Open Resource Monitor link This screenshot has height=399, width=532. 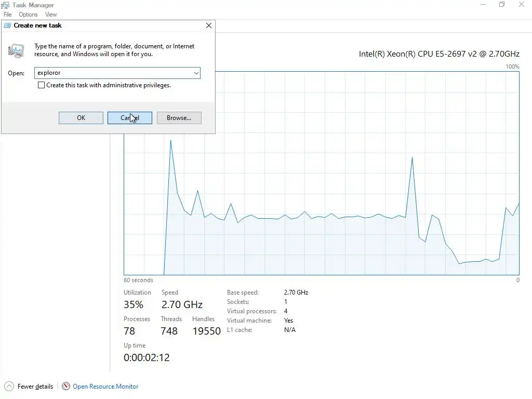pyautogui.click(x=105, y=387)
